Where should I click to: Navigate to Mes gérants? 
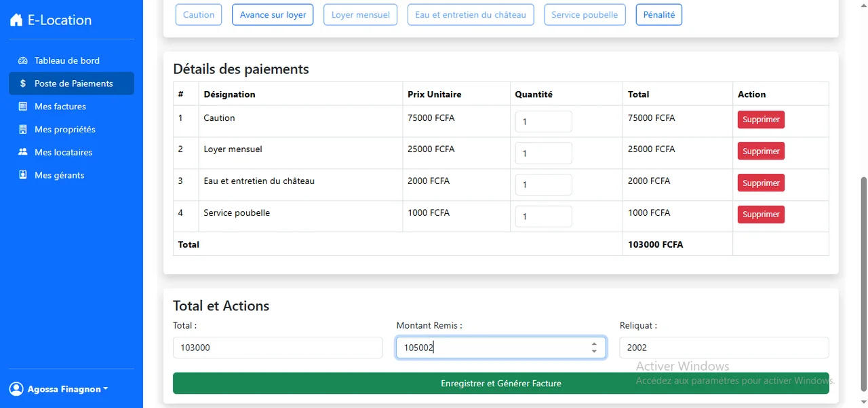[x=71, y=175]
